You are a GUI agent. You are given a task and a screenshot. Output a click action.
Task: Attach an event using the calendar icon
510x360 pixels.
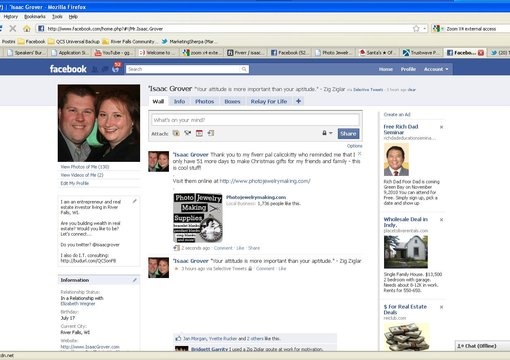tap(199, 133)
